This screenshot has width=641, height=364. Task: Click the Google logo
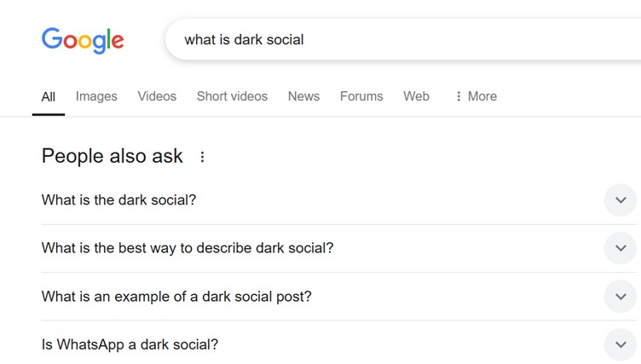click(x=83, y=40)
